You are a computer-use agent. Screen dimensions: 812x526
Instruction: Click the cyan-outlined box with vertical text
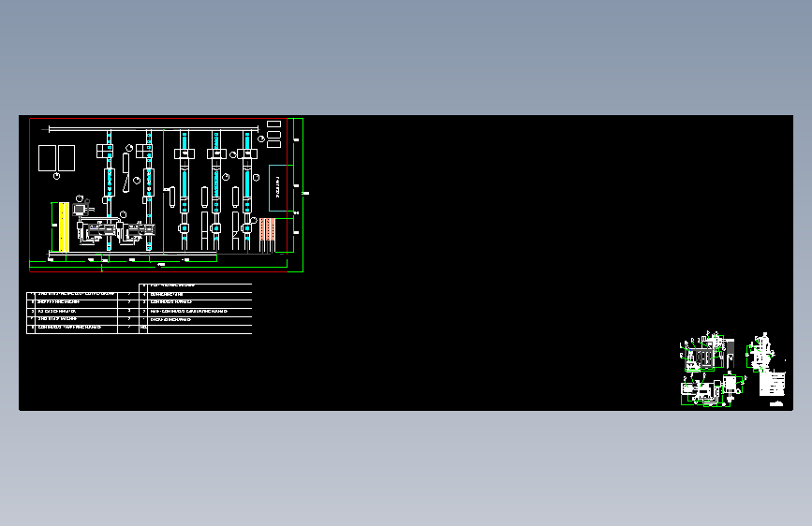(278, 188)
